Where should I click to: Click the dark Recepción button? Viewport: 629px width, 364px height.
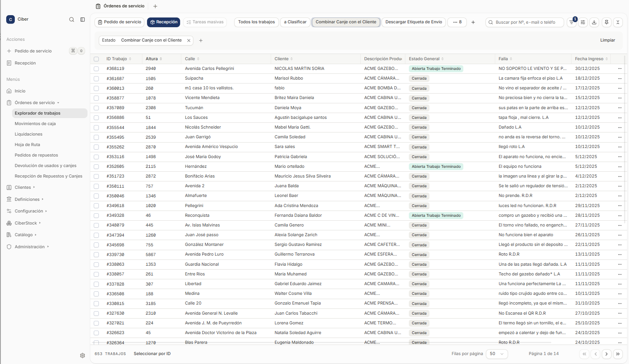[164, 22]
